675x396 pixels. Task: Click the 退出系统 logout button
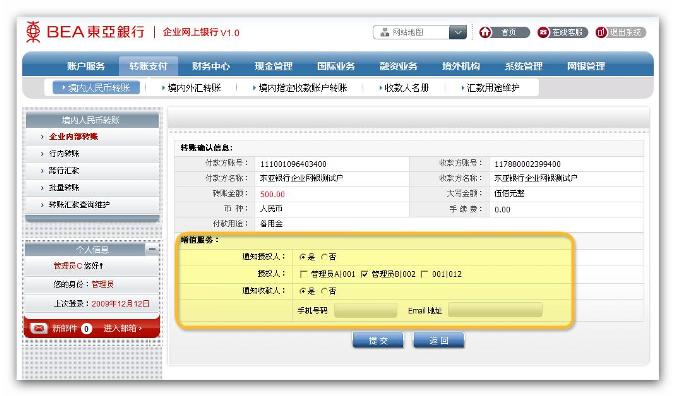coord(621,32)
